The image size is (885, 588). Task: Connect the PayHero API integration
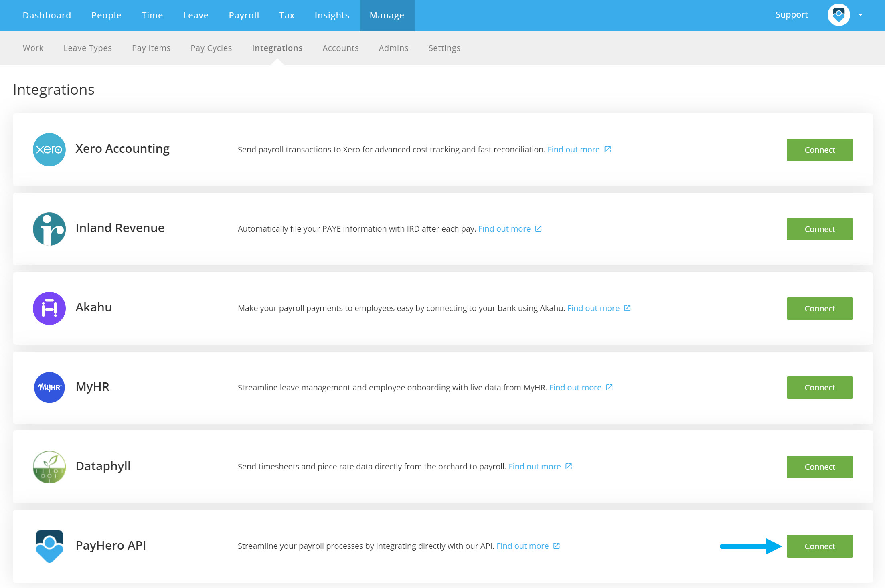(x=820, y=546)
